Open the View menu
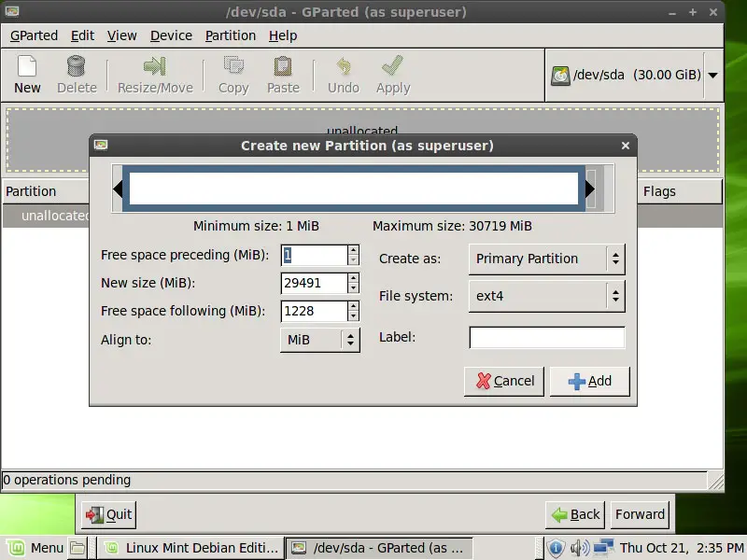Screen dimensions: 747x560 [x=121, y=35]
